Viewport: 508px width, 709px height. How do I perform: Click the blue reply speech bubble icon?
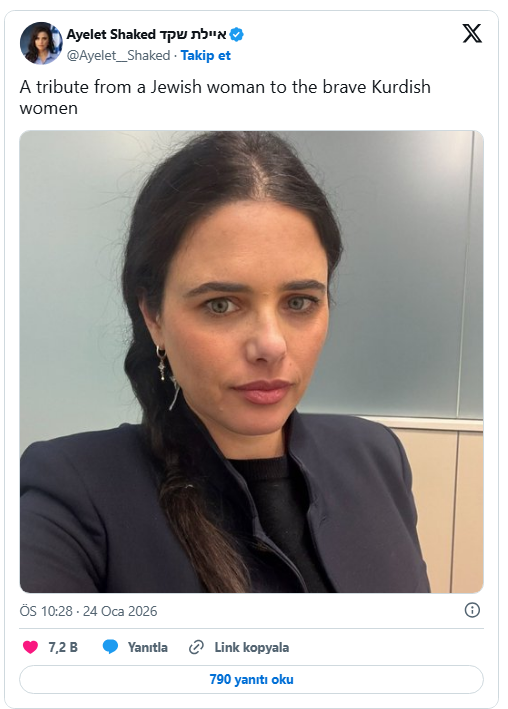coord(110,647)
